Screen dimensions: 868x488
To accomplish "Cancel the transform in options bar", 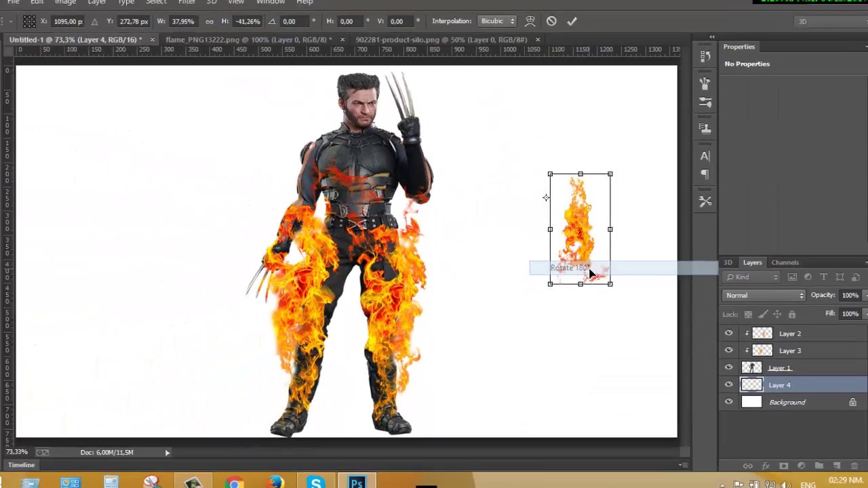I will [551, 21].
